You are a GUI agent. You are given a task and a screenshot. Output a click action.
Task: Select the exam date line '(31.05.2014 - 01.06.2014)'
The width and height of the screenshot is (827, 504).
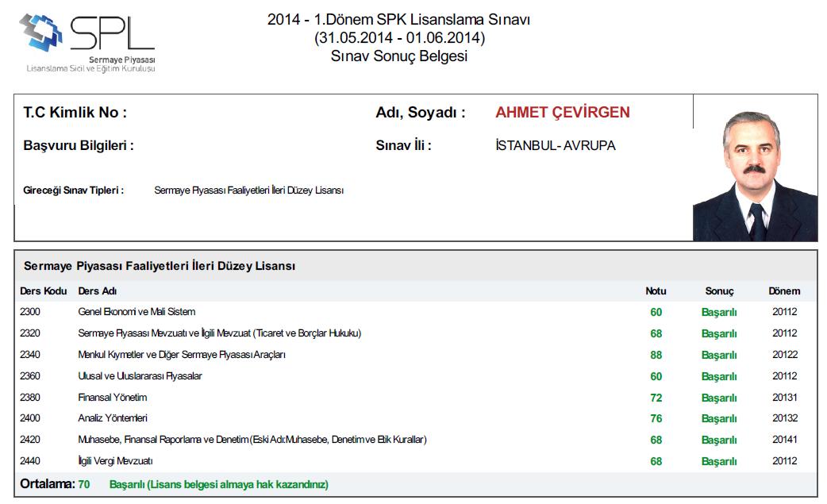[x=399, y=38]
